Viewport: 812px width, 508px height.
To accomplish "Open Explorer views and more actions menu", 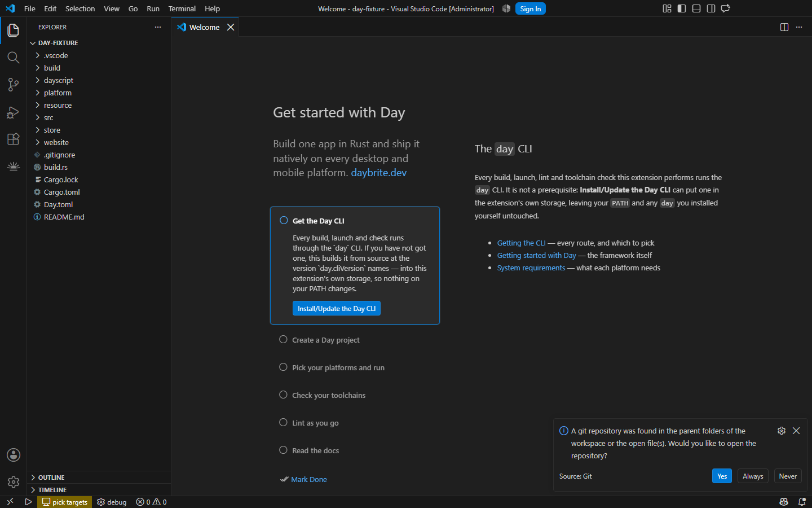I will pyautogui.click(x=158, y=27).
